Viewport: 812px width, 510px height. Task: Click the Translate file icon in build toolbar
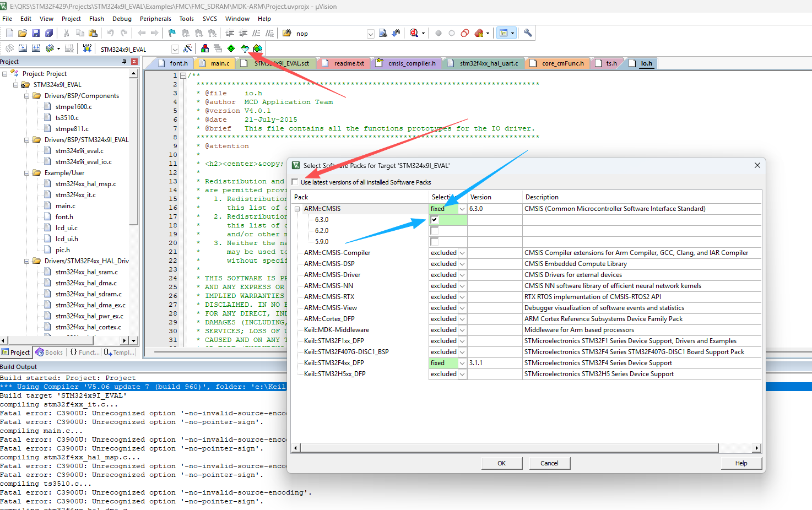[x=9, y=48]
